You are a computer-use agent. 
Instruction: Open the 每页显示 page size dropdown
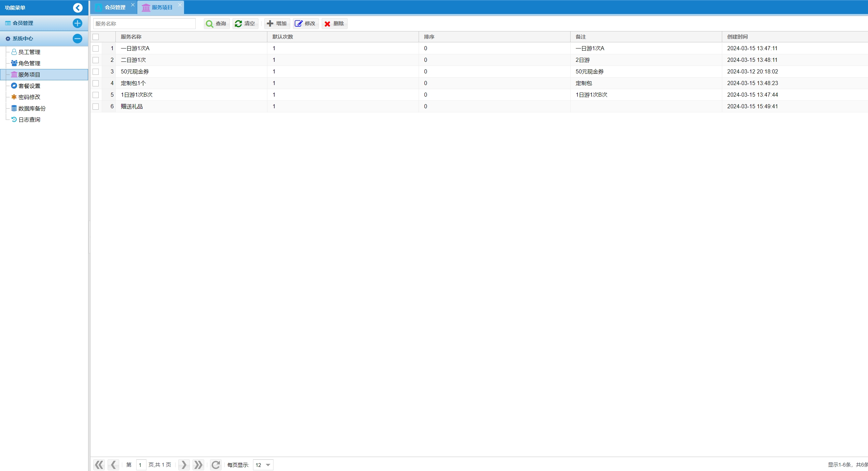(x=263, y=465)
